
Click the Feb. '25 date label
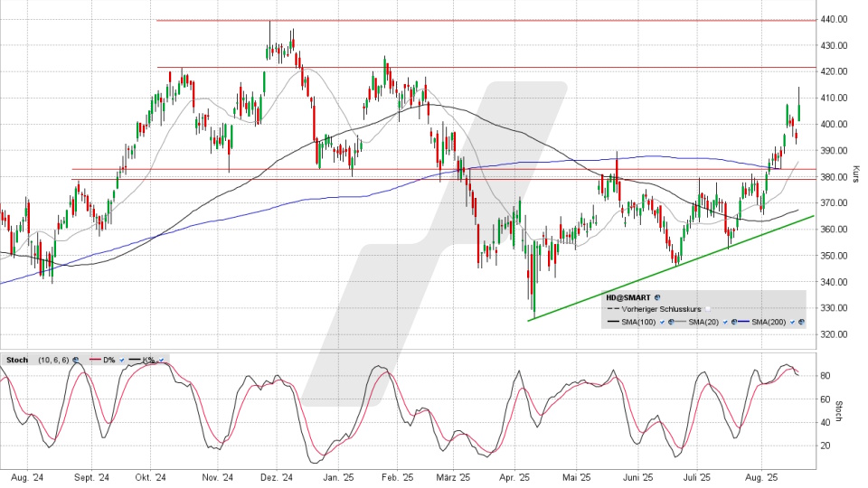click(398, 477)
